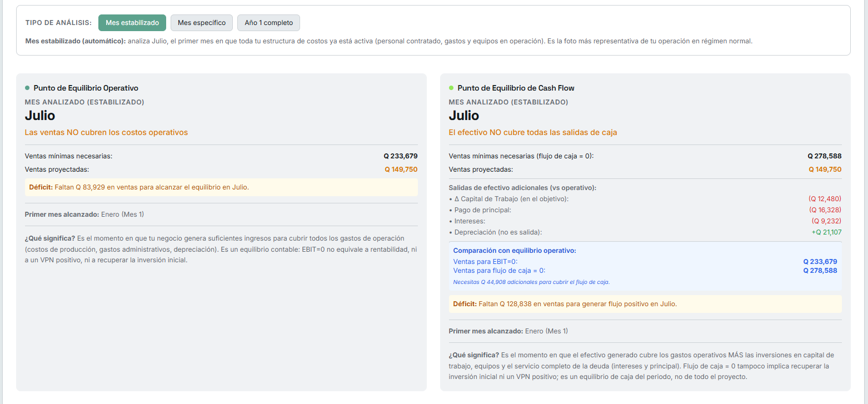Click the Δ Capital de Trabajo value (Q 12,480)
The image size is (868, 404).
(825, 199)
